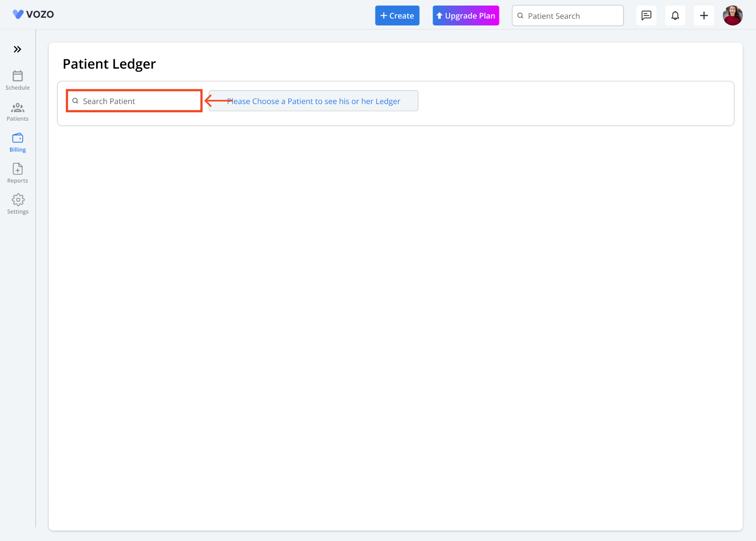Expand the navigation chevron arrows
756x541 pixels.
point(18,49)
